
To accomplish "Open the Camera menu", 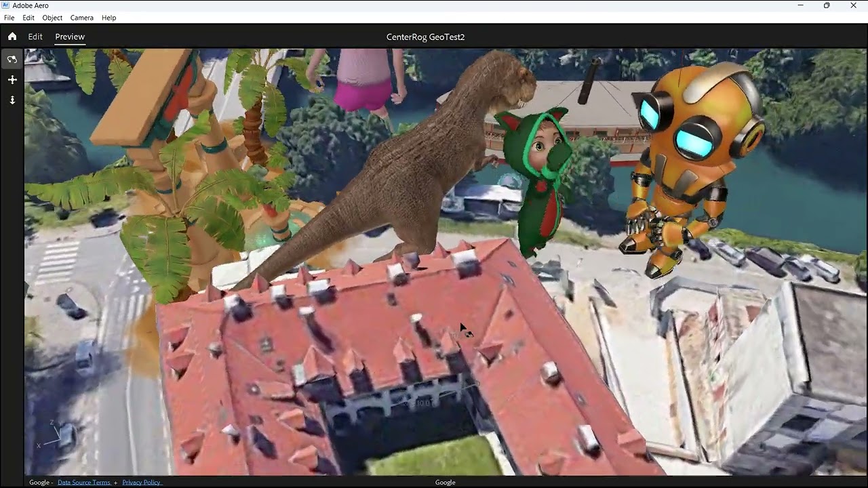I will coord(82,18).
